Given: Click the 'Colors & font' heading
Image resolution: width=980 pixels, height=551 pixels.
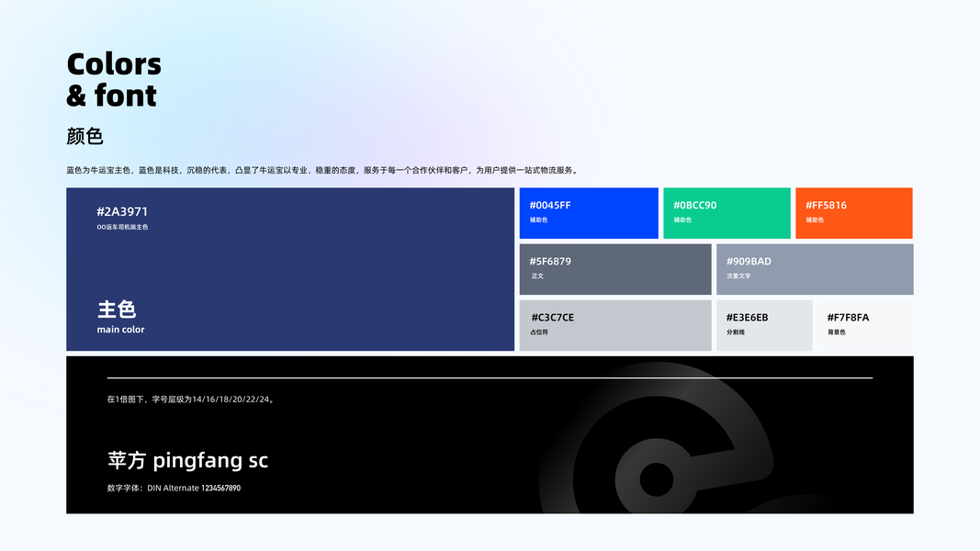Looking at the screenshot, I should [114, 79].
